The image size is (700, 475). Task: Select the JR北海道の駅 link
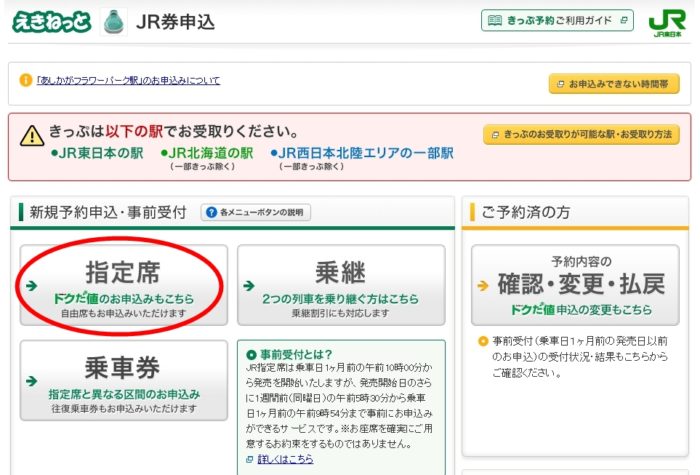coord(207,153)
